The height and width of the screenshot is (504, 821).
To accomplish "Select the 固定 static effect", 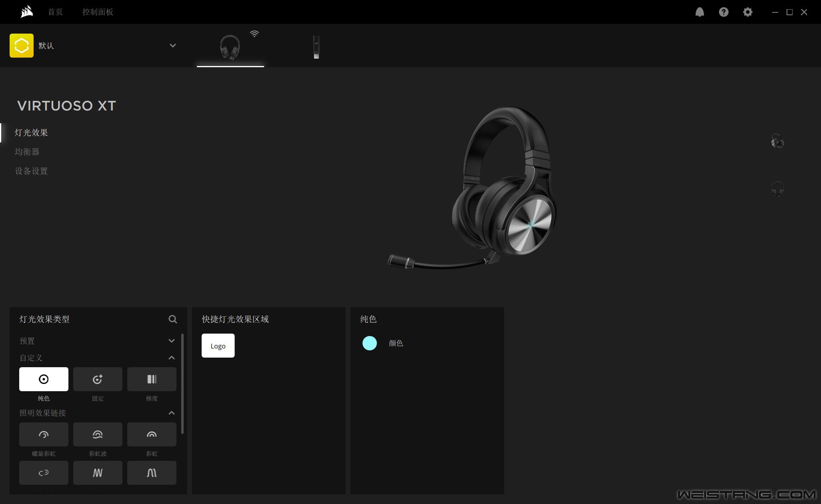I will (x=98, y=379).
